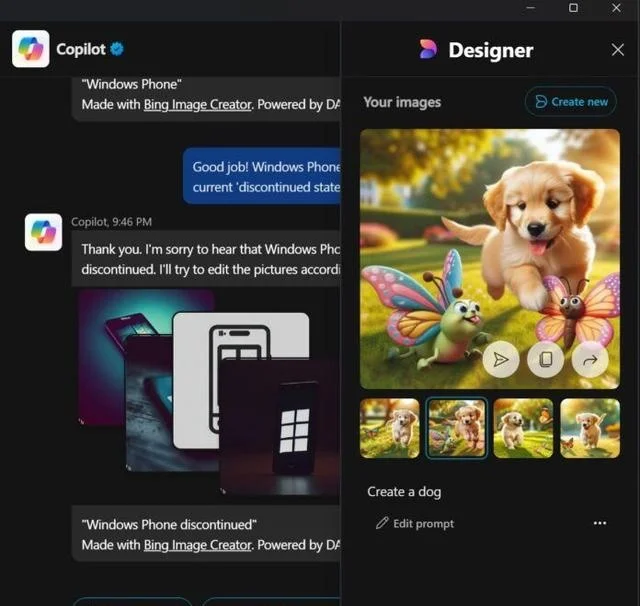
Task: Select the third puppy thumbnail
Action: coord(523,428)
